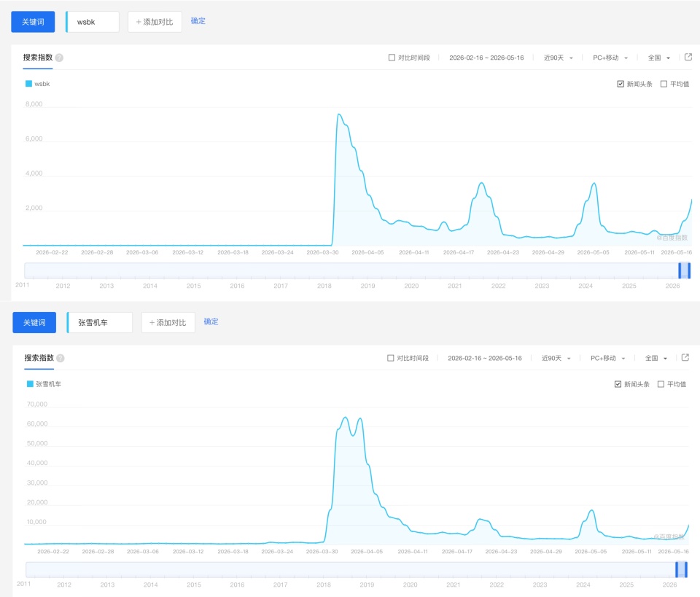This screenshot has height=597, width=700.
Task: Expand 全国 region dropdown in the 张雪机车 chart
Action: [x=656, y=358]
